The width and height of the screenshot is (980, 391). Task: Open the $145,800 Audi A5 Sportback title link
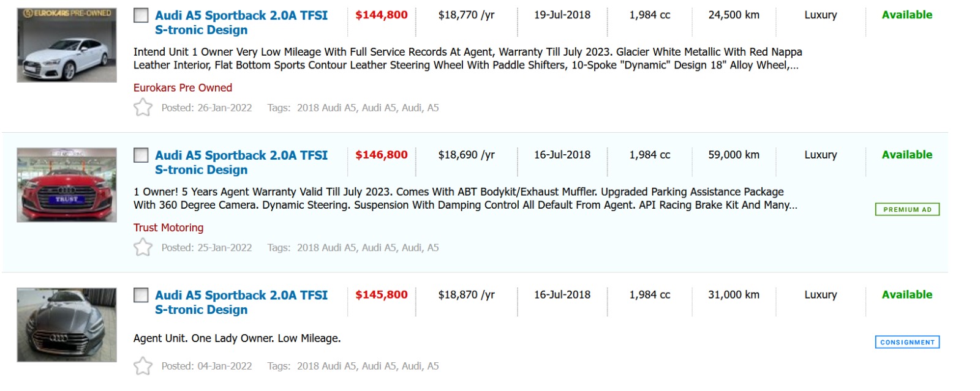pyautogui.click(x=241, y=302)
